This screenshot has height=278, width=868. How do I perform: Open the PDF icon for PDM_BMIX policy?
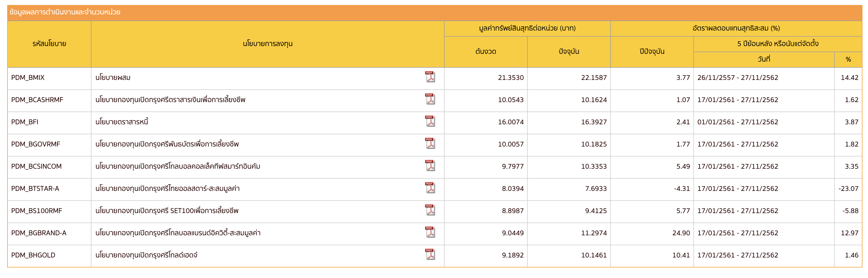tap(430, 77)
